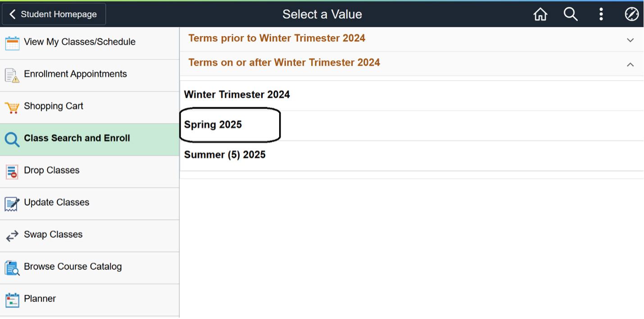Click the Swap Classes arrows icon
This screenshot has height=319, width=644.
click(x=12, y=236)
